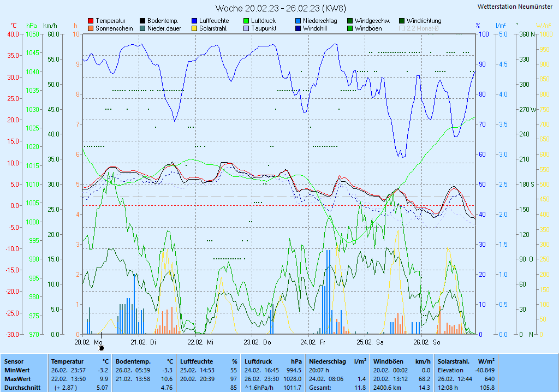
Task: Click the l/m² axis unit label
Action: [501, 26]
